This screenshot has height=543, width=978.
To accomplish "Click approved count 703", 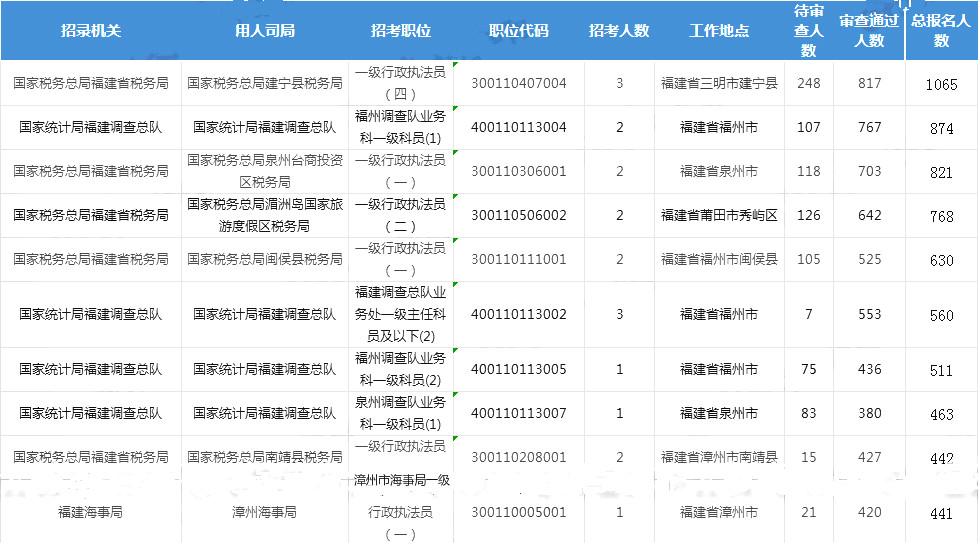I will (x=869, y=171).
